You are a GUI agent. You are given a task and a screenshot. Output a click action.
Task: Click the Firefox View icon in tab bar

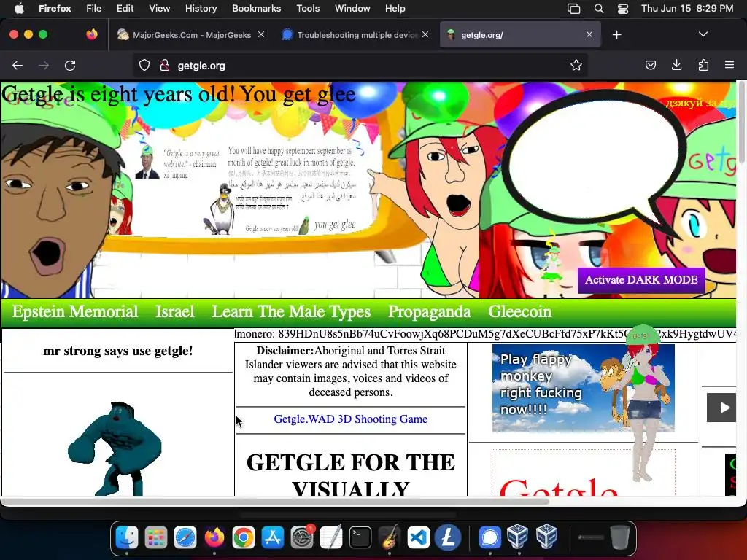pyautogui.click(x=92, y=34)
